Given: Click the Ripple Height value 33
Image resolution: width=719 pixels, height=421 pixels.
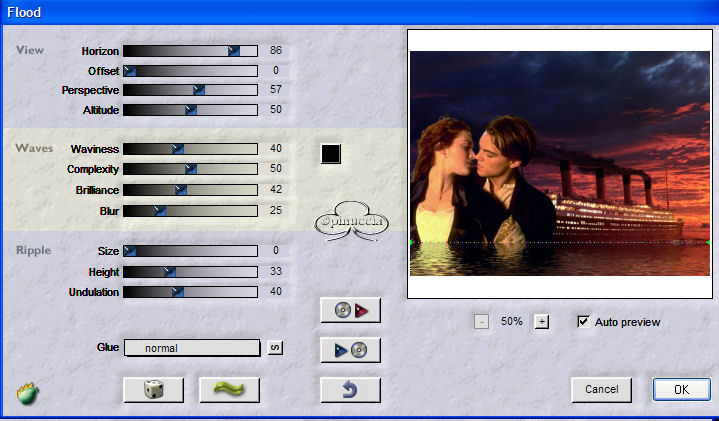Looking at the screenshot, I should point(276,271).
